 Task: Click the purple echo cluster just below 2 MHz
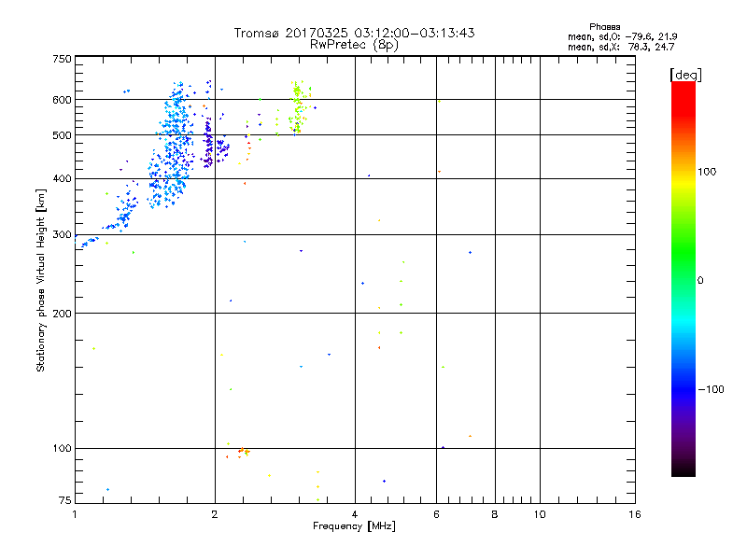(x=208, y=143)
